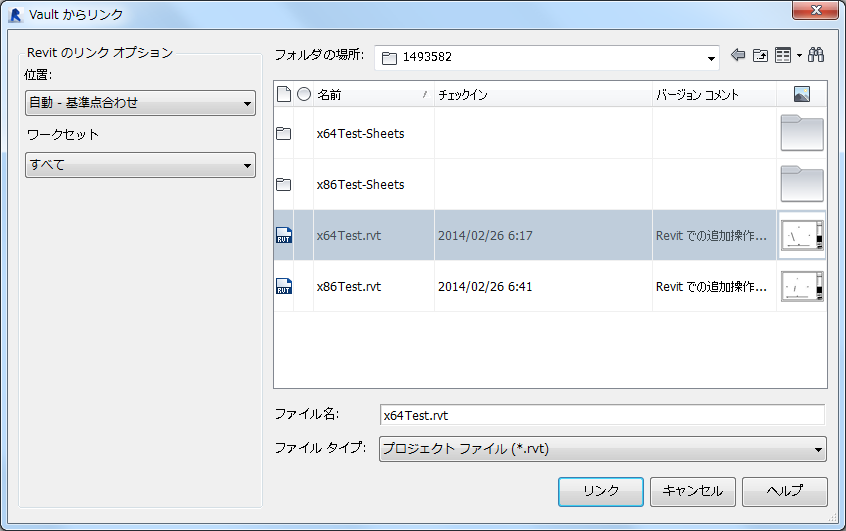
Task: Click the Revit icon in title bar
Action: [x=16, y=15]
